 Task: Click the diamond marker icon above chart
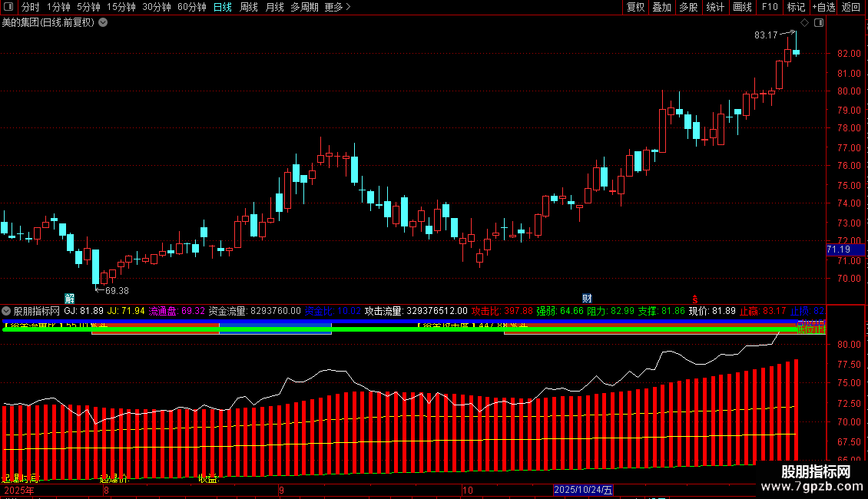tap(805, 23)
